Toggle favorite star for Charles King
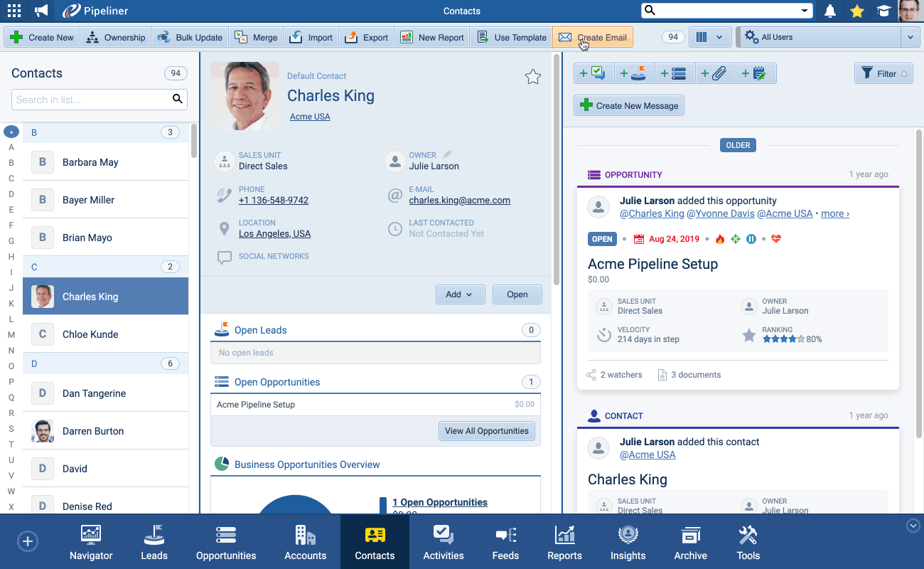The image size is (924, 569). (x=533, y=77)
